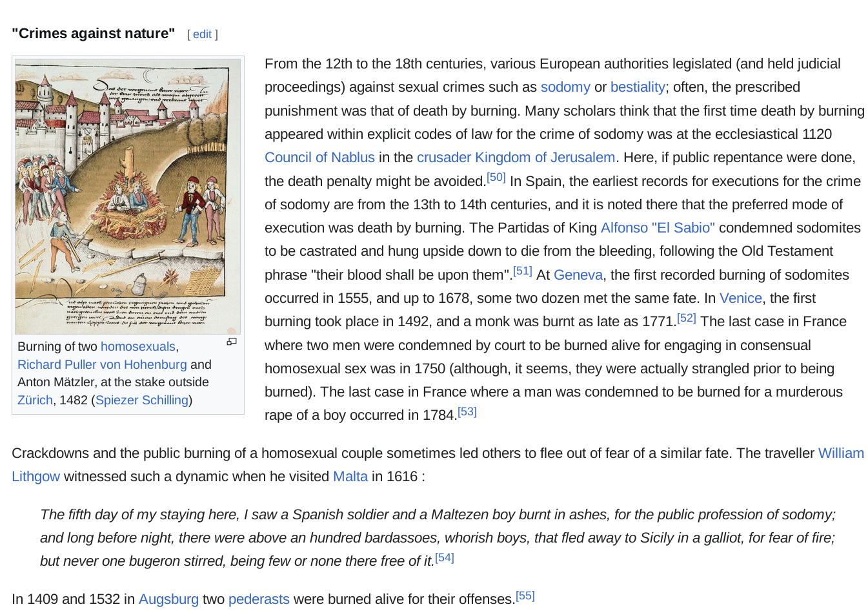This screenshot has width=868, height=611.
Task: Jump to citation footnote 50
Action: click(x=496, y=178)
